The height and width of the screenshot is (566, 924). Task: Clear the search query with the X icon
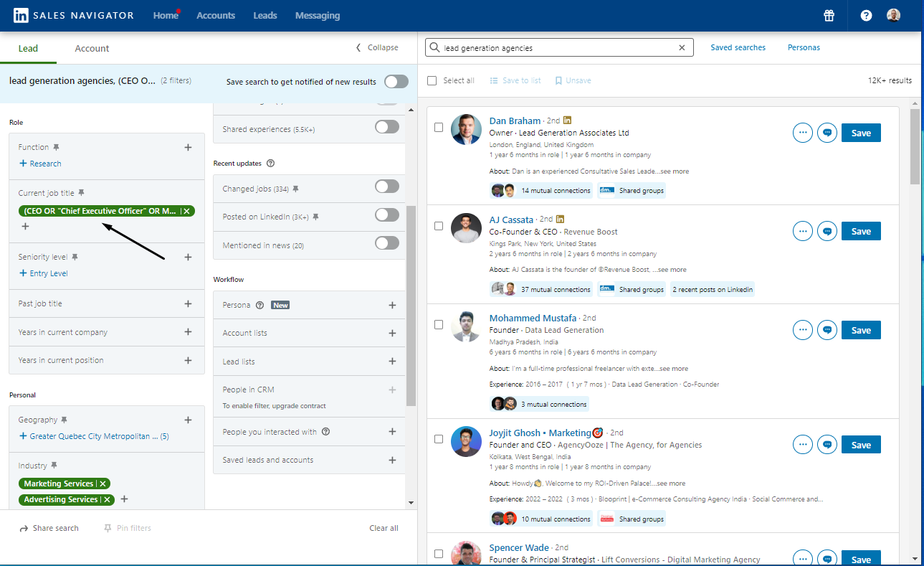pos(681,47)
